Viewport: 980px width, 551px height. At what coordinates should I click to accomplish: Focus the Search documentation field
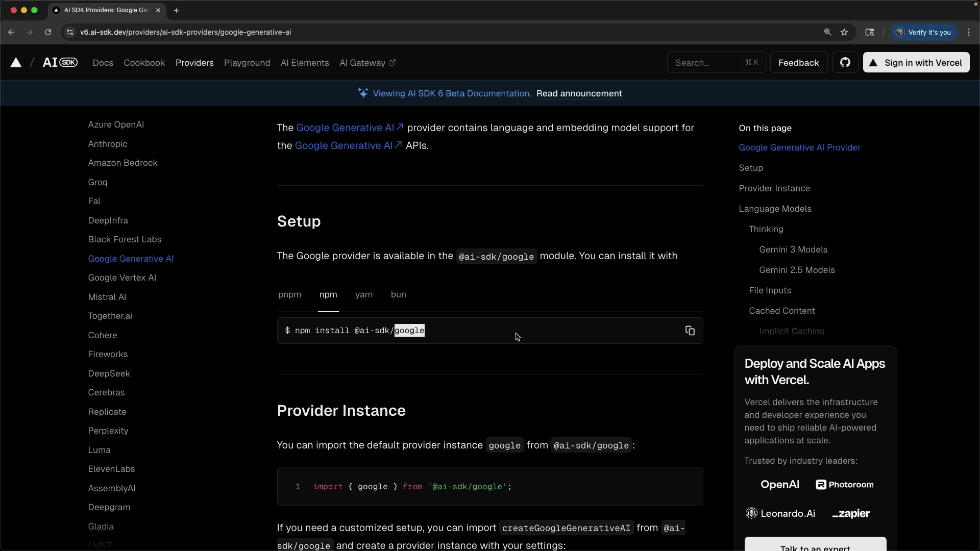[716, 63]
